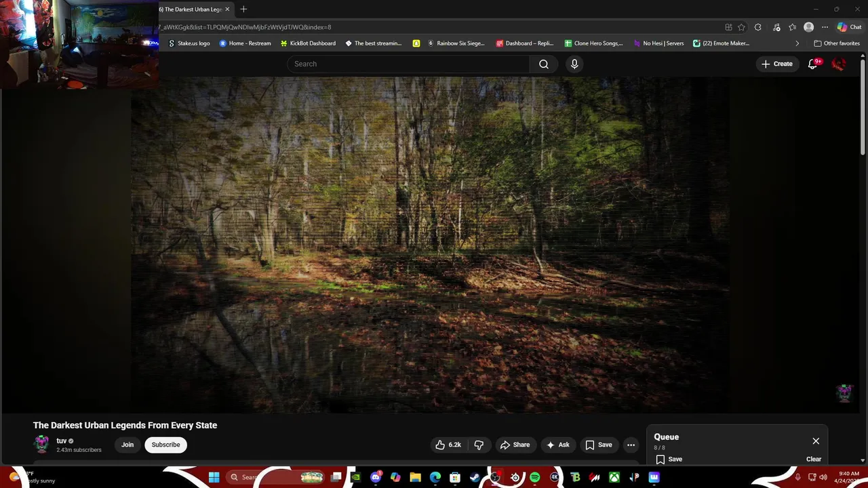Image resolution: width=868 pixels, height=488 pixels.
Task: Open the tuv channel avatar
Action: 42,444
